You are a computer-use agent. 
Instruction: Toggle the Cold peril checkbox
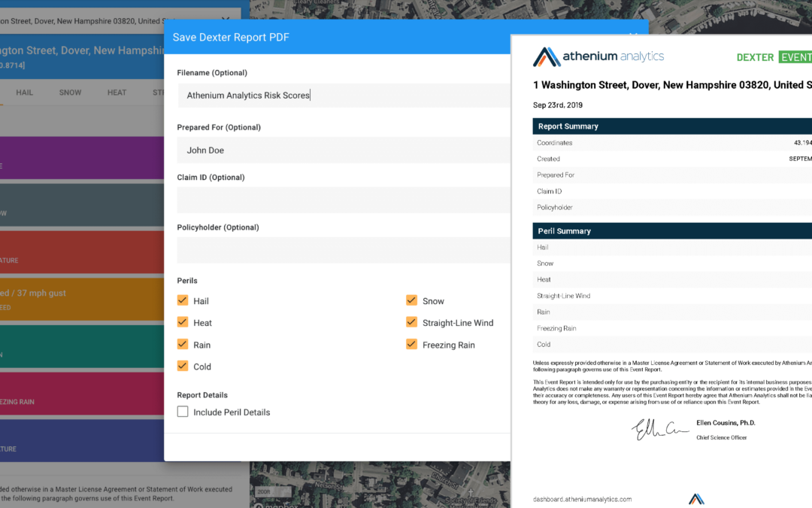click(x=182, y=366)
